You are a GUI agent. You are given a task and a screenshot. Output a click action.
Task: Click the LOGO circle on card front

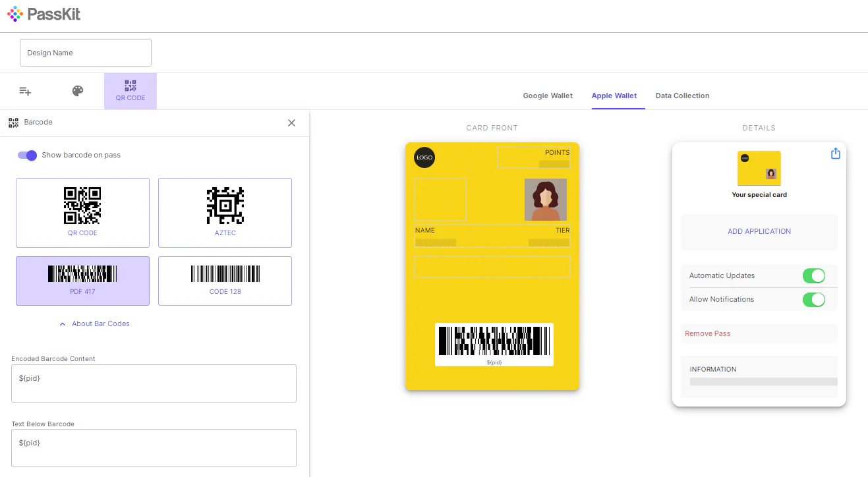424,157
